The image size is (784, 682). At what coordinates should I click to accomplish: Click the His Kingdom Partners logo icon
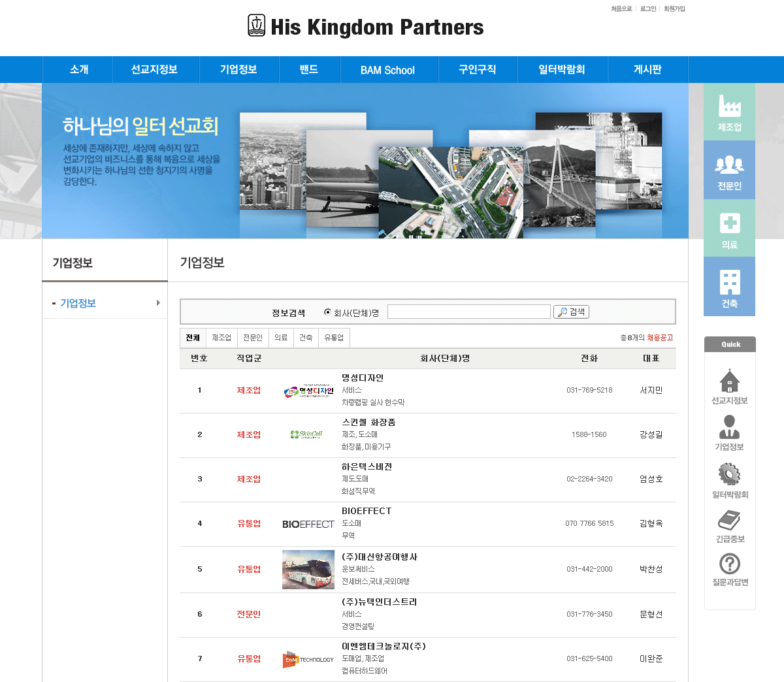click(x=257, y=25)
